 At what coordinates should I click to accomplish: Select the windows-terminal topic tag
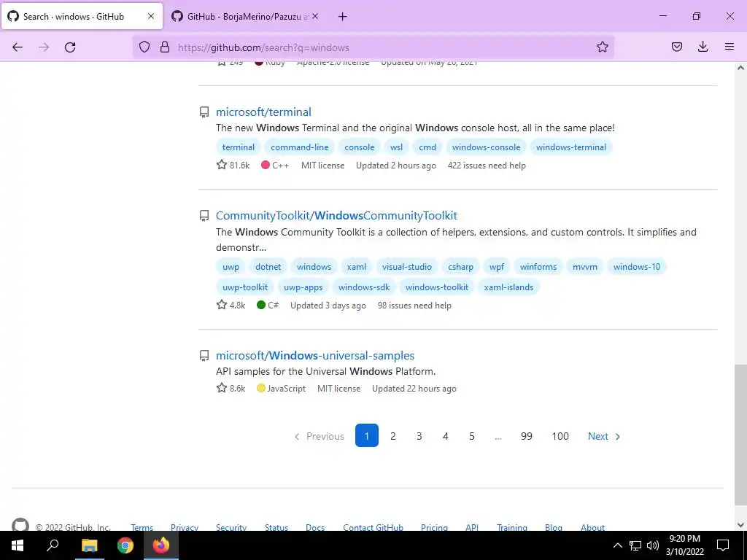570,147
